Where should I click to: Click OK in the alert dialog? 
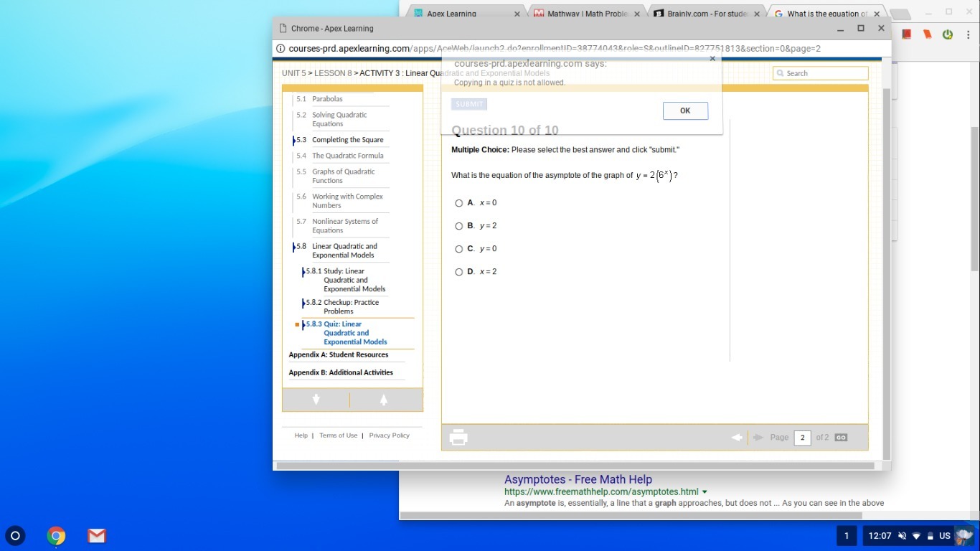pyautogui.click(x=685, y=110)
